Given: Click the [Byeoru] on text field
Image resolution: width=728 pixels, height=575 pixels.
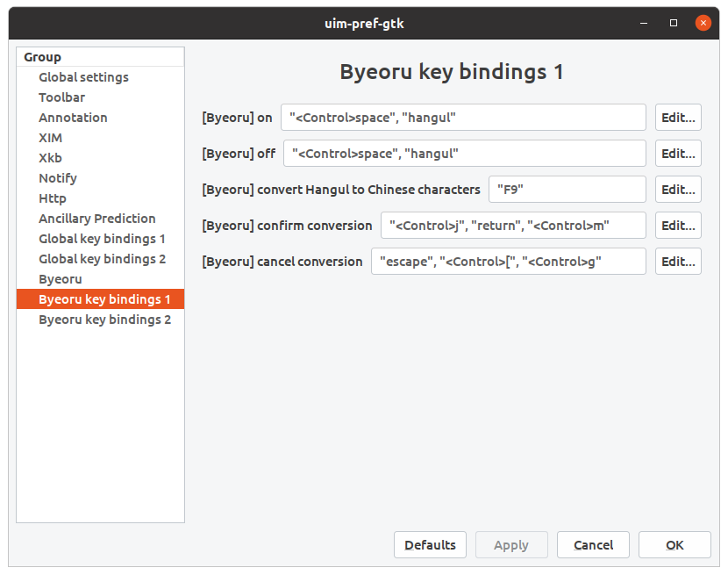Looking at the screenshot, I should click(x=463, y=118).
